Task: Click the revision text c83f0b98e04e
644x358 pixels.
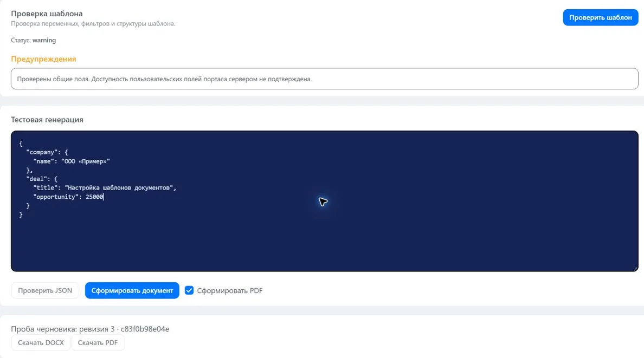Action: coord(145,329)
